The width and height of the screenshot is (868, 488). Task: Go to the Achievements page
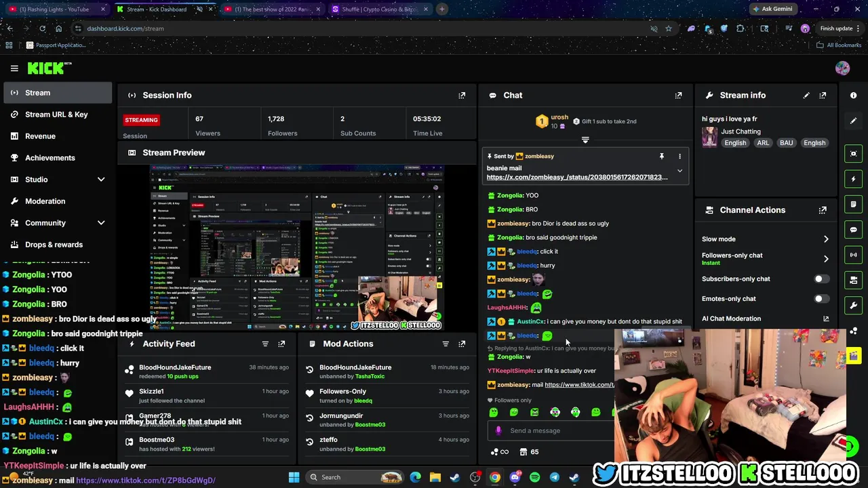(x=58, y=158)
